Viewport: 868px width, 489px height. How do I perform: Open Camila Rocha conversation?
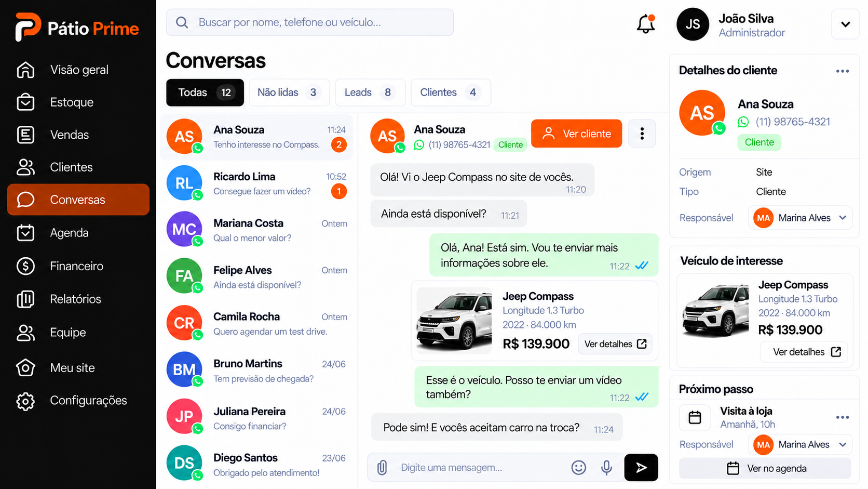pyautogui.click(x=256, y=324)
